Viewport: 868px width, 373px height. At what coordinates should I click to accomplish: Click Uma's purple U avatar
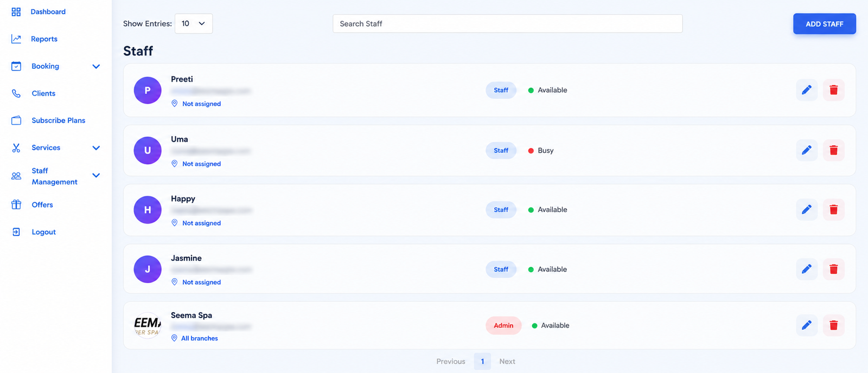[x=148, y=150]
